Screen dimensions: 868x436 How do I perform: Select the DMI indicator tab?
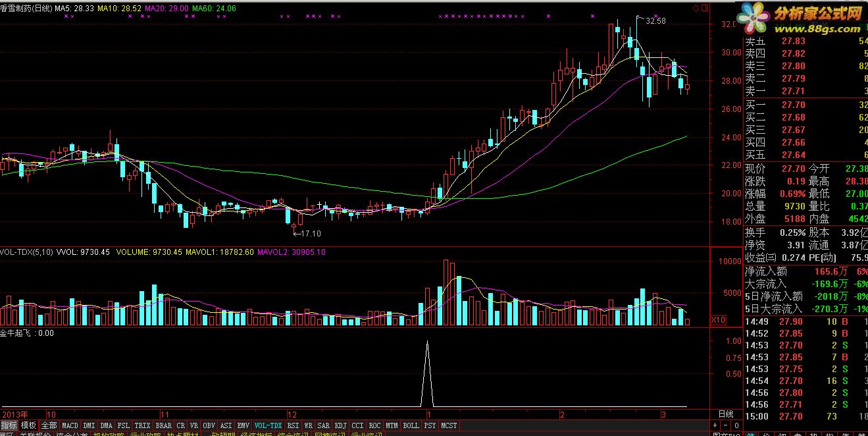click(x=89, y=425)
